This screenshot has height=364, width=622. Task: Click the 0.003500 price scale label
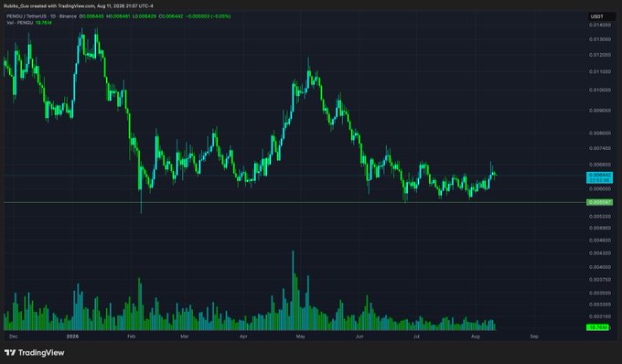(x=600, y=293)
